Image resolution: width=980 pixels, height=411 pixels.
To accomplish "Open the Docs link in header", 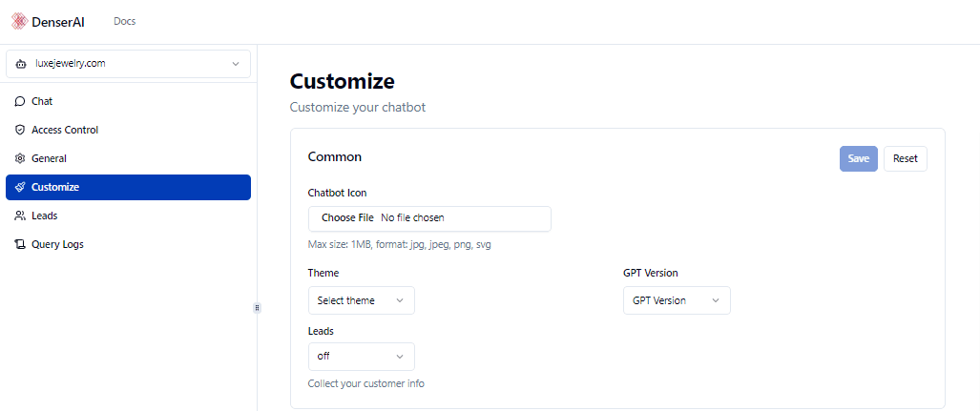I will point(124,21).
